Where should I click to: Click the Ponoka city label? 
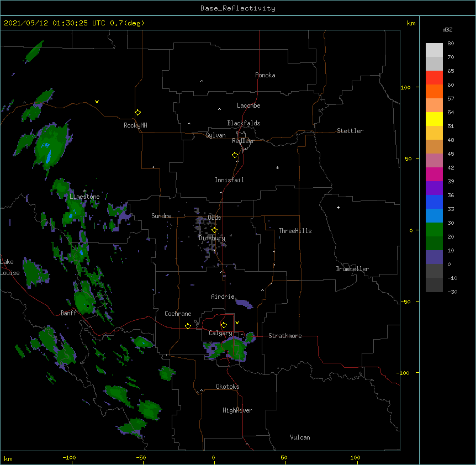coord(265,75)
